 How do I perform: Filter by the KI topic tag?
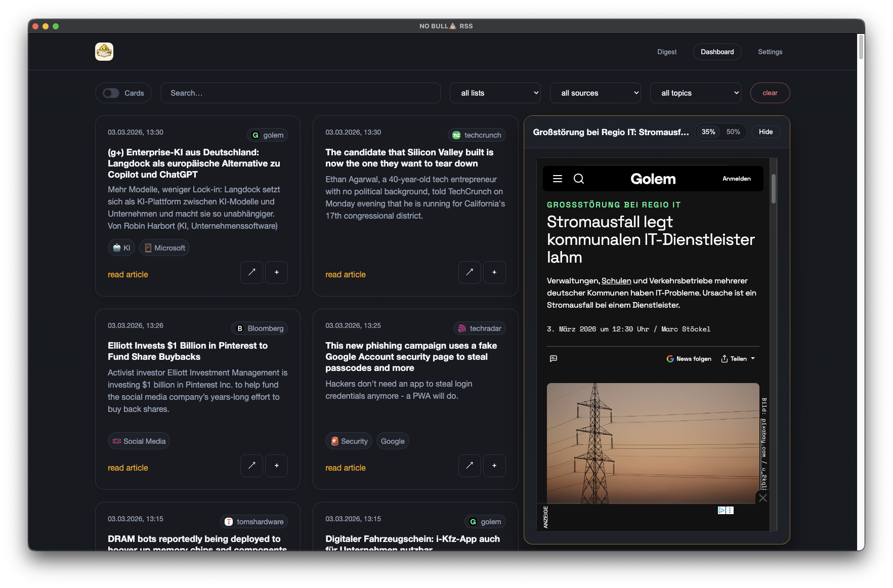121,248
